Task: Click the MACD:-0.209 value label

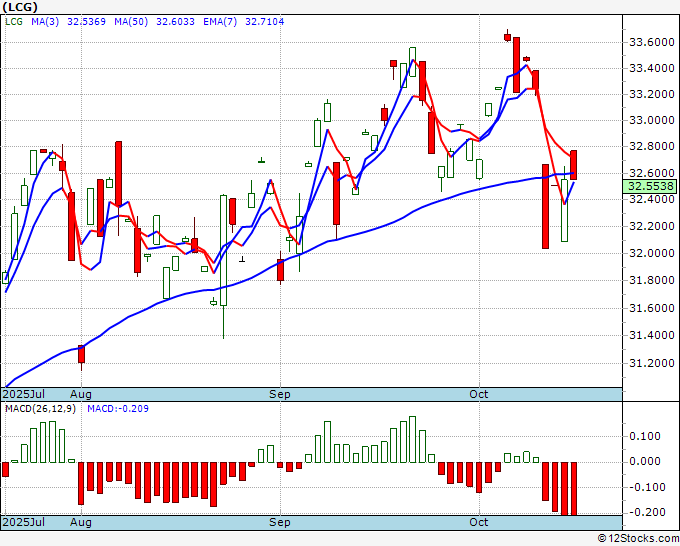Action: click(118, 409)
